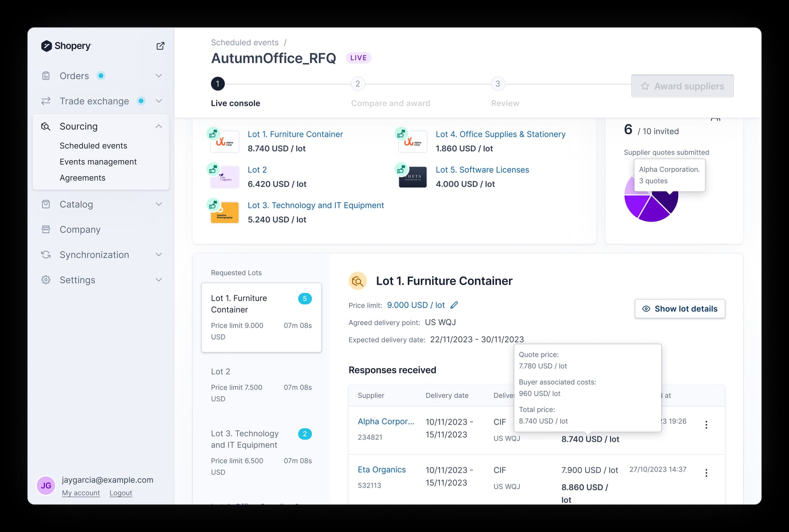
Task: Open Lot 3. Technology and IT Equipment link
Action: point(315,205)
